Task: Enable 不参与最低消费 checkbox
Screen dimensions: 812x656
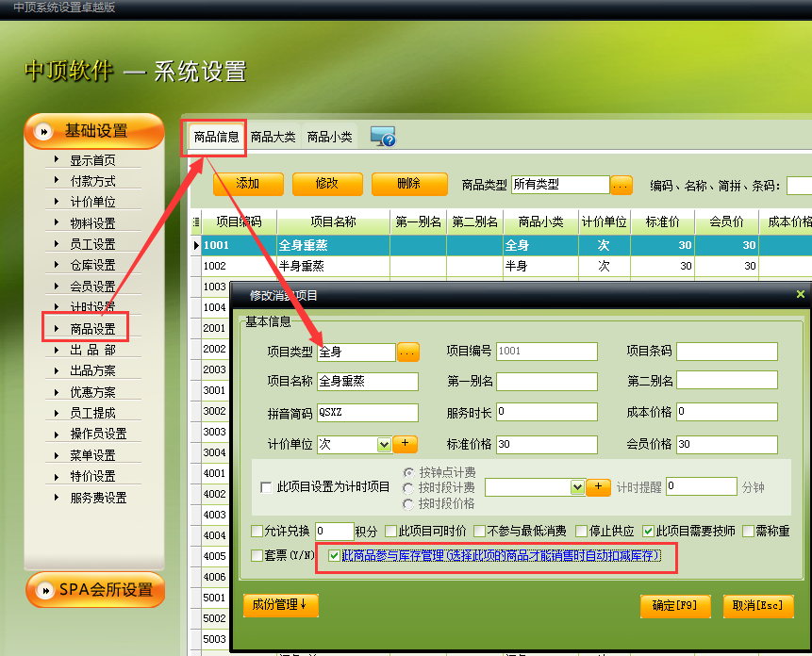Action: coord(479,531)
